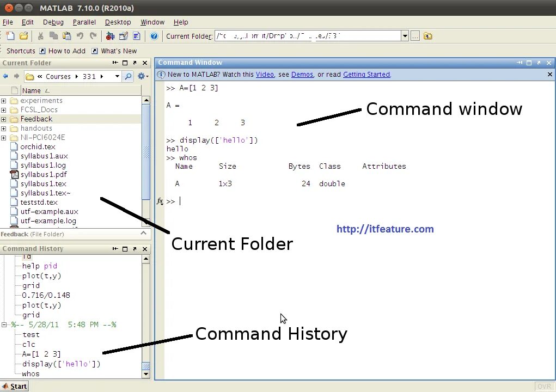Dismiss the New to MATLAB info bar
Screen dimensions: 556x392
click(x=549, y=75)
